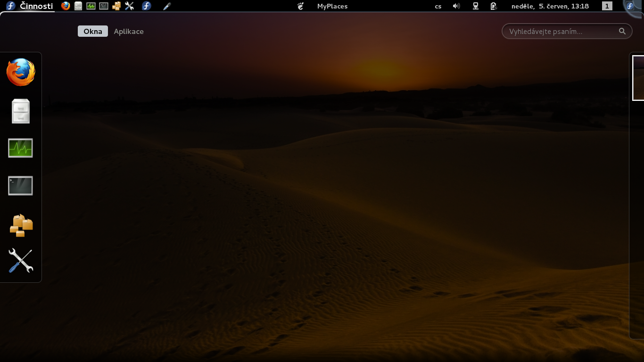
Task: Click the magnifier icon in the search box
Action: (622, 31)
